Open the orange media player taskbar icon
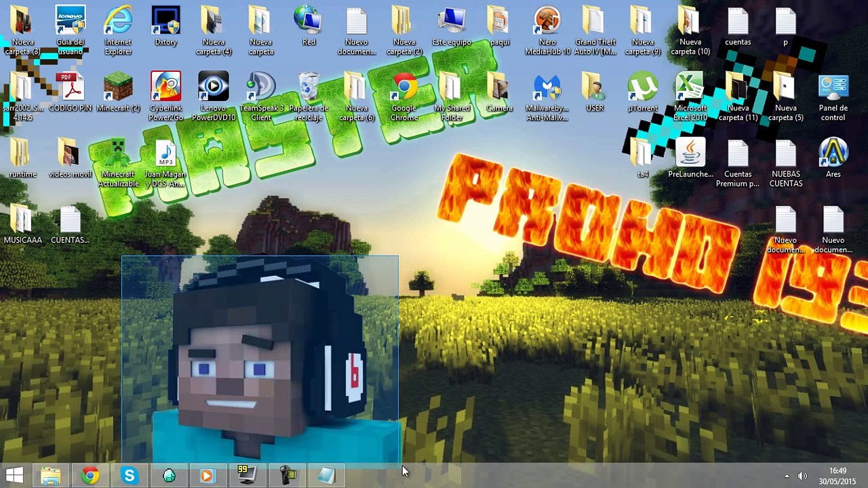Image resolution: width=868 pixels, height=488 pixels. click(x=208, y=476)
